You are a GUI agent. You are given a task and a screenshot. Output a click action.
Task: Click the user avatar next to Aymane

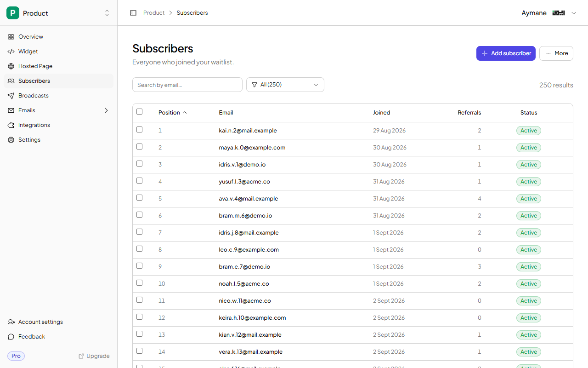[559, 13]
